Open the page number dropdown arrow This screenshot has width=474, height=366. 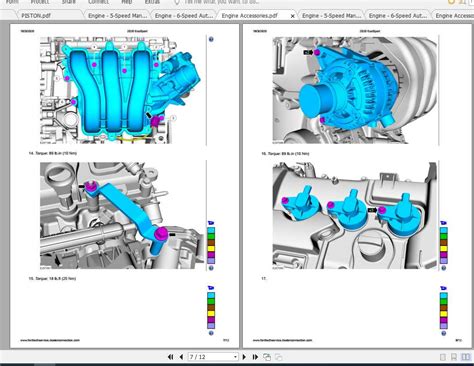point(235,357)
